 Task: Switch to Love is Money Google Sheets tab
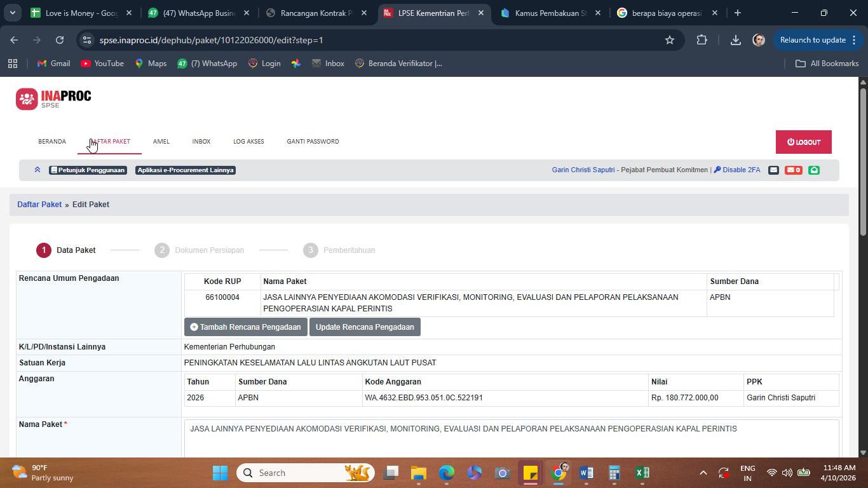(x=81, y=13)
